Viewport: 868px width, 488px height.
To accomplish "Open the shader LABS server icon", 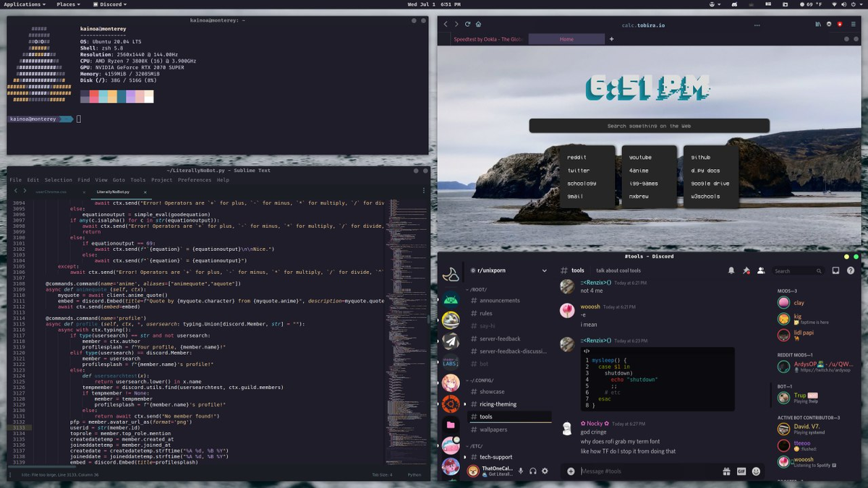I will coord(451,362).
